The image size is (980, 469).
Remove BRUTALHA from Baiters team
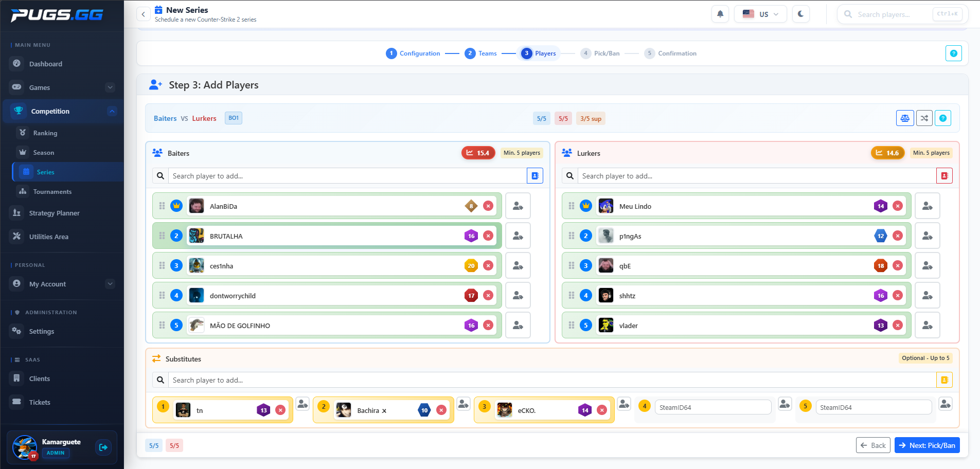coord(488,236)
